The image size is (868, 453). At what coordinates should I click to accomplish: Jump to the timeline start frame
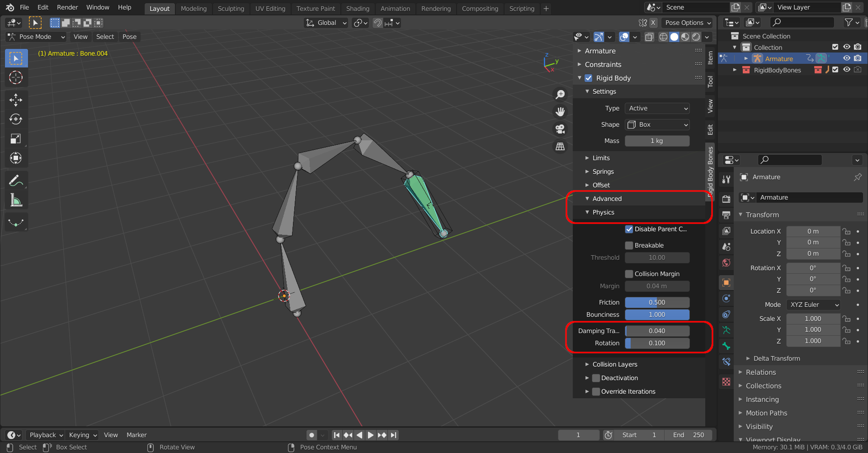point(336,435)
